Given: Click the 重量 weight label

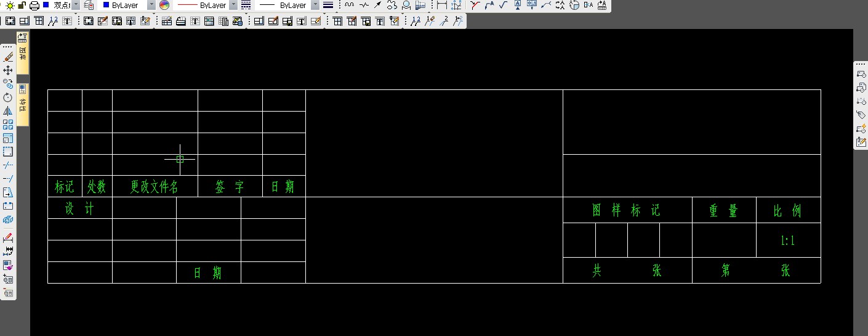Looking at the screenshot, I should [x=723, y=211].
